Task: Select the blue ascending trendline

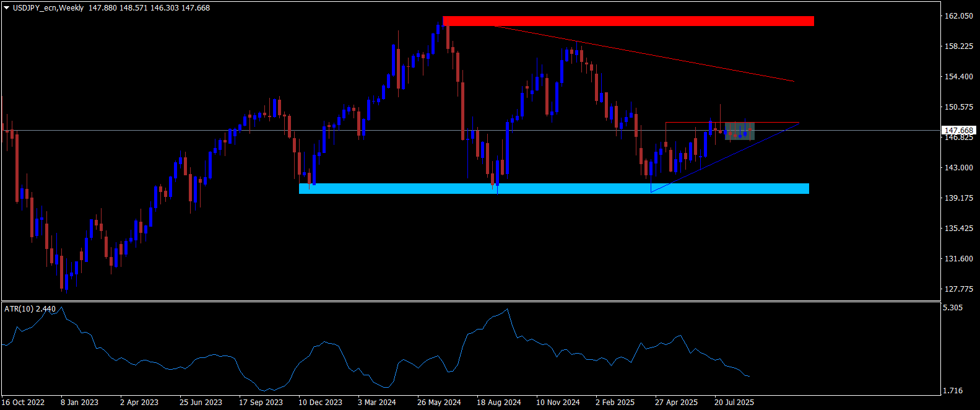Action: 724,158
